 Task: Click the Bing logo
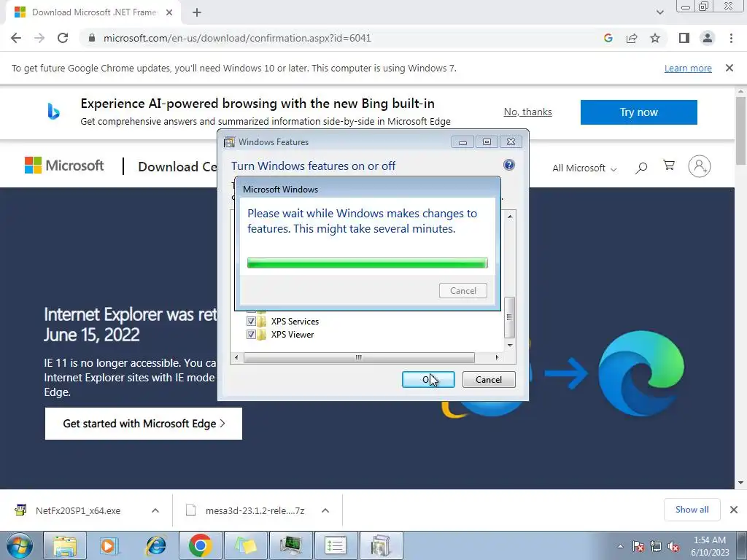pos(53,112)
